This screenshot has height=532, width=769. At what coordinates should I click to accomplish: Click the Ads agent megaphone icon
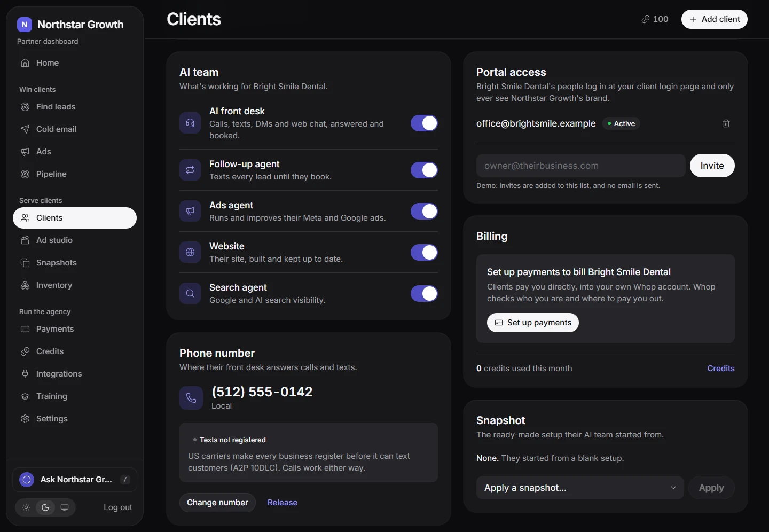coord(190,211)
